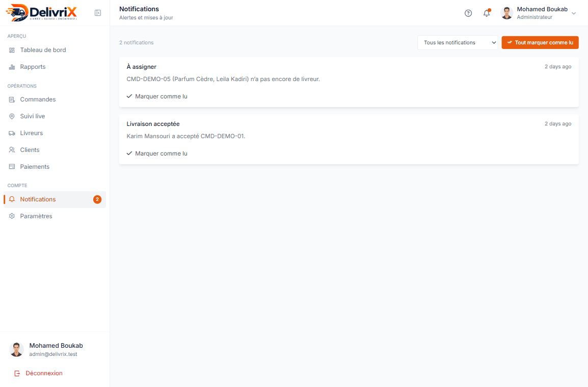
Task: Click Paramètres gear icon
Action: pyautogui.click(x=12, y=216)
